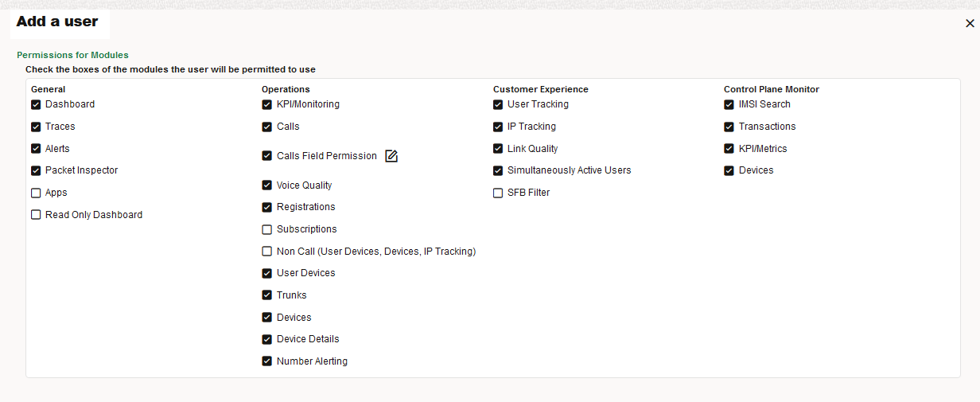Enable the Apps module checkbox
Image resolution: width=980 pixels, height=402 pixels.
pos(36,193)
